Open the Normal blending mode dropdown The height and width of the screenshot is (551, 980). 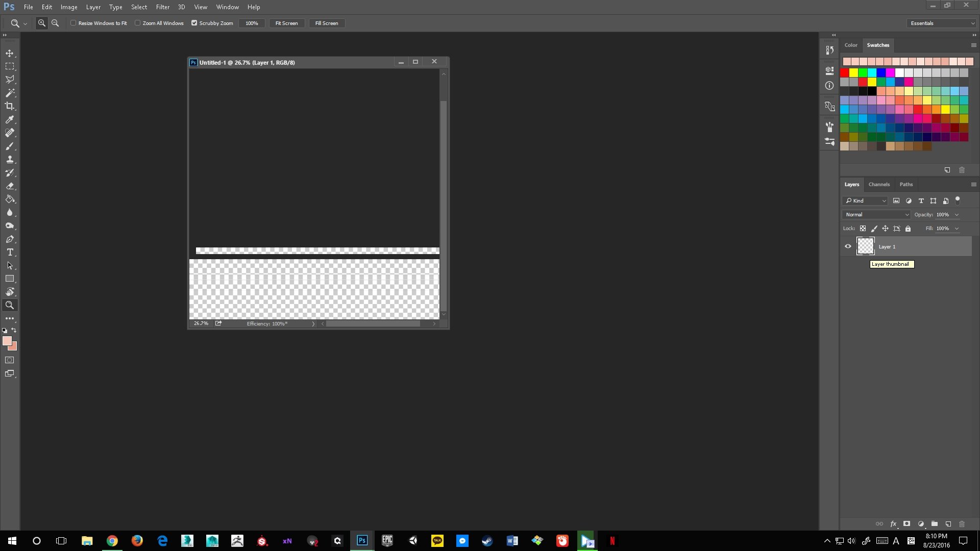click(876, 215)
